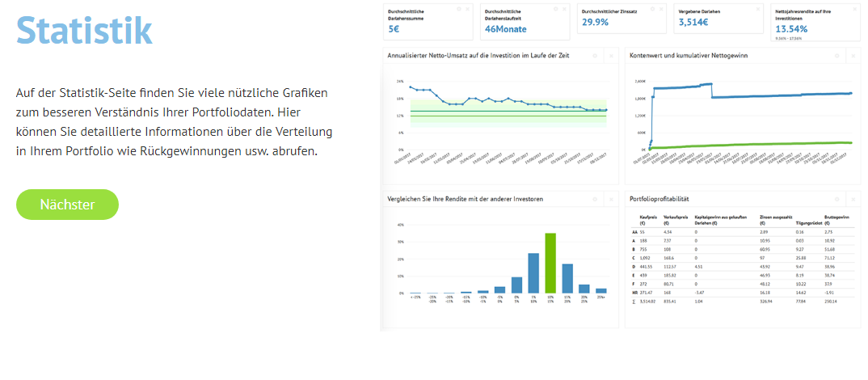Click the Bruttogewinn (€) column header

pyautogui.click(x=836, y=219)
